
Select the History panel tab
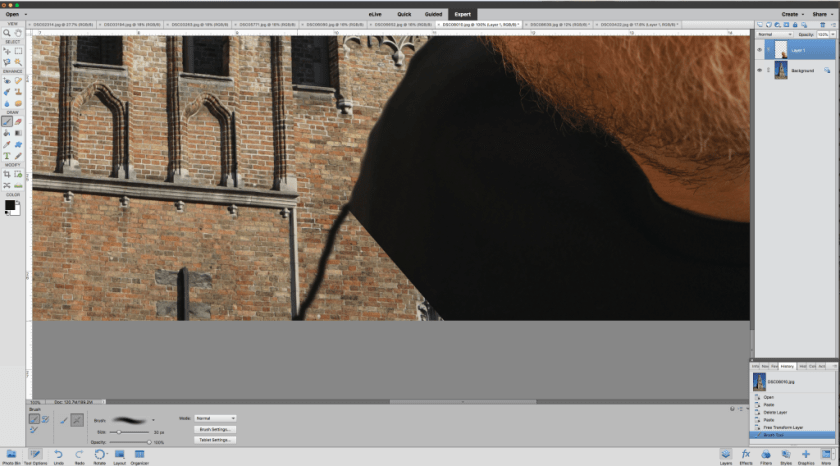pos(787,366)
